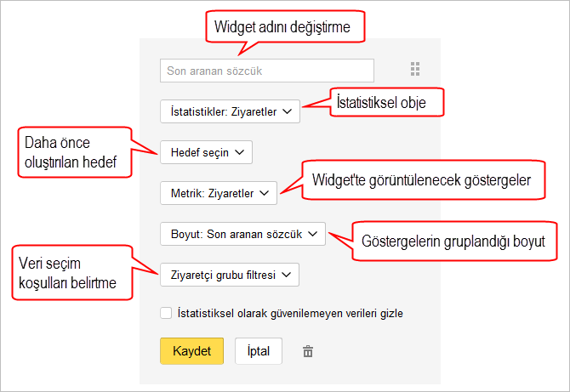
Task: Click chevron arrow on Metrik: Ziyaretler
Action: point(265,193)
